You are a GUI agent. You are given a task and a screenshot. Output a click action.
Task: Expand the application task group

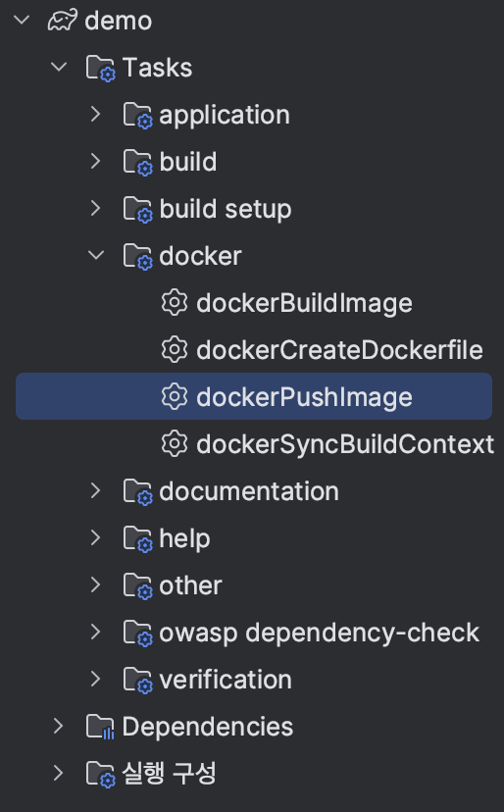pyautogui.click(x=96, y=114)
